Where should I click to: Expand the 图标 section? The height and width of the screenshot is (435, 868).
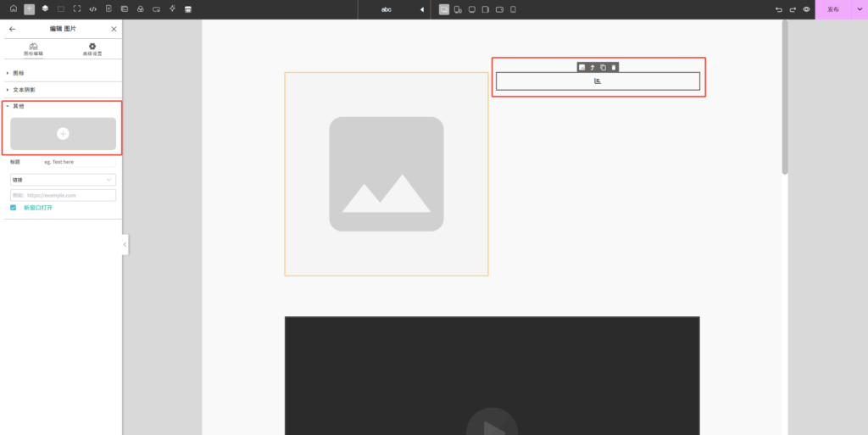pos(19,73)
